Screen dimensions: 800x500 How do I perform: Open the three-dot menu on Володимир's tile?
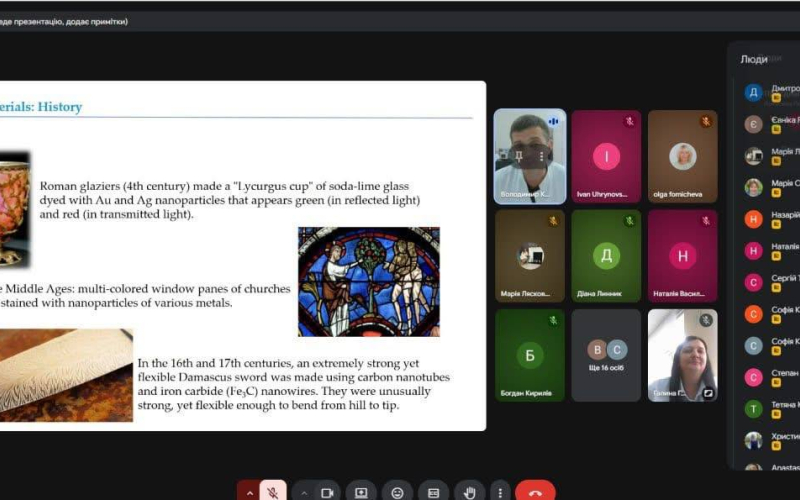tap(541, 157)
